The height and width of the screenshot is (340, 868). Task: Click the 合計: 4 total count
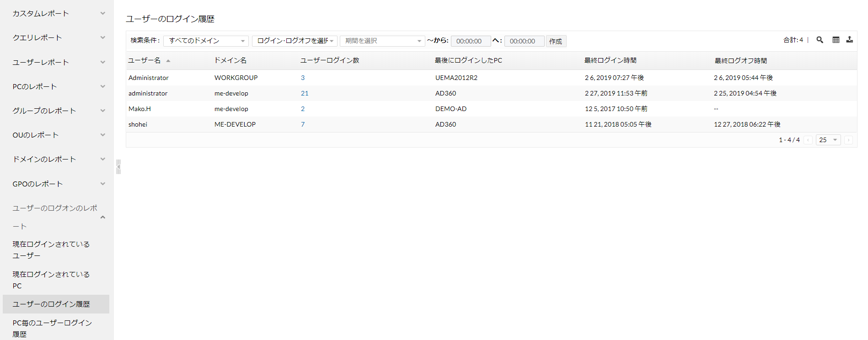(793, 40)
